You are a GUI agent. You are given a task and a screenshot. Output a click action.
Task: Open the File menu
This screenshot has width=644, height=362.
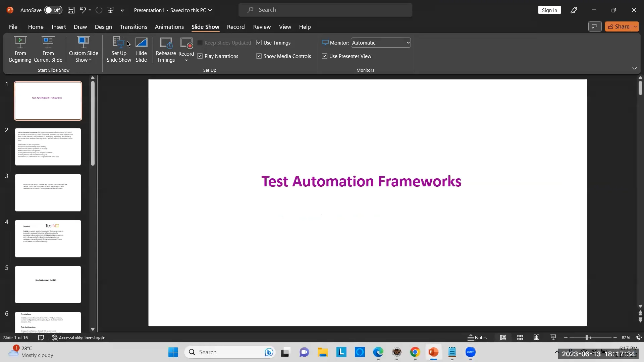[13, 27]
